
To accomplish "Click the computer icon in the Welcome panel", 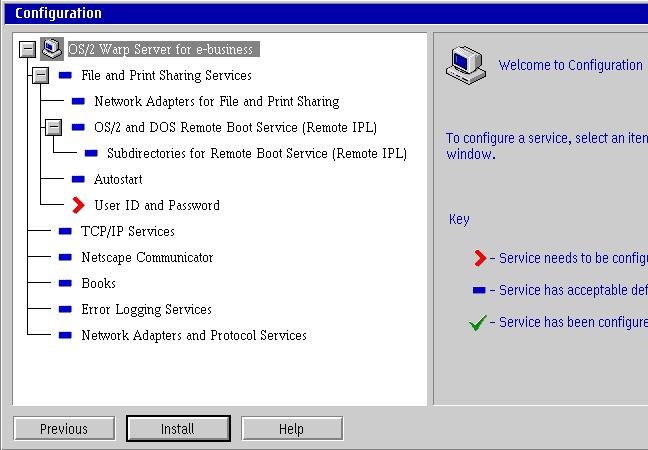I will pyautogui.click(x=461, y=65).
